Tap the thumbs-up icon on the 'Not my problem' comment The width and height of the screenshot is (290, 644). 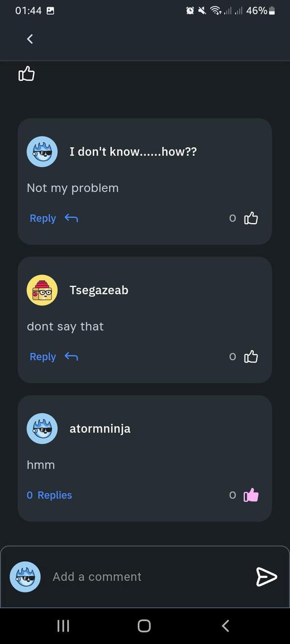click(251, 218)
